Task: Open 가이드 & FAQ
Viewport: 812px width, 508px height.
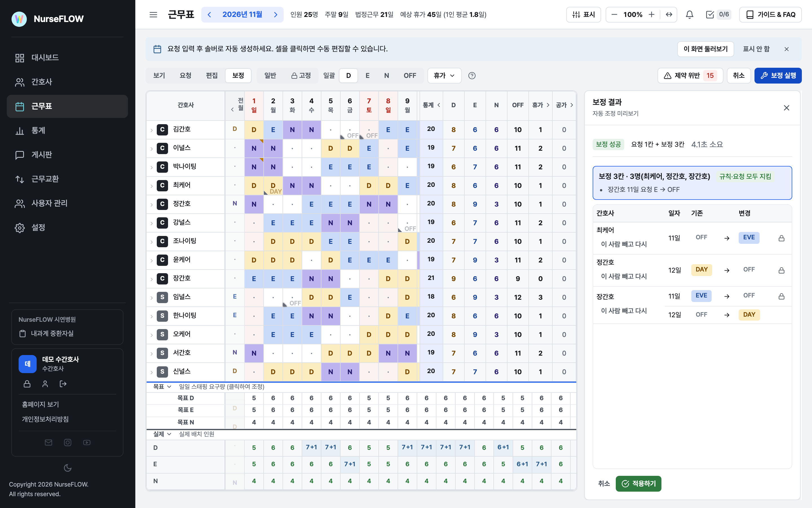Action: (x=770, y=14)
